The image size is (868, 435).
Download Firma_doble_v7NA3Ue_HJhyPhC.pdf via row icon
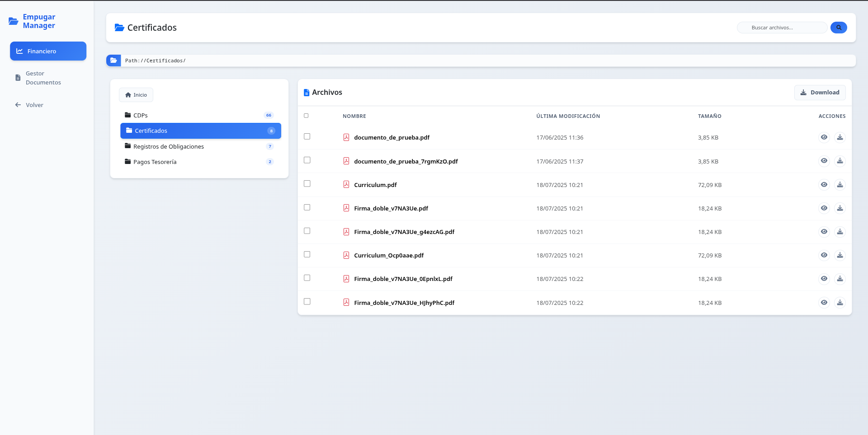[840, 303]
